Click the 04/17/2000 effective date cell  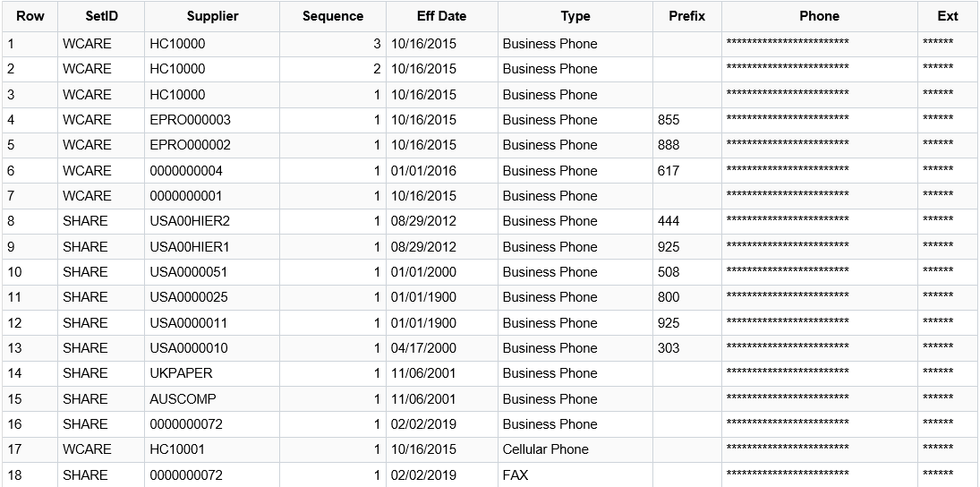pyautogui.click(x=442, y=348)
